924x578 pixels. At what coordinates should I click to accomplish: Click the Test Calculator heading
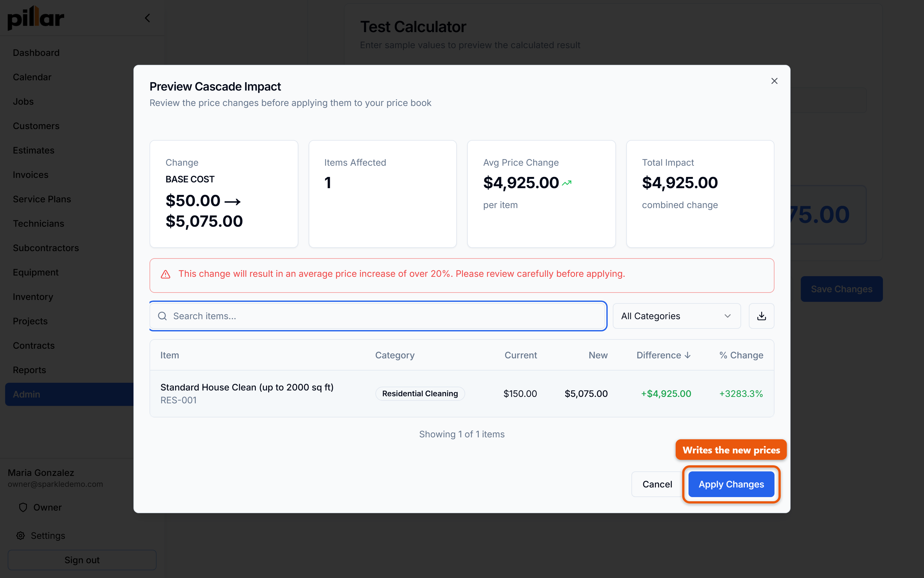(x=413, y=27)
